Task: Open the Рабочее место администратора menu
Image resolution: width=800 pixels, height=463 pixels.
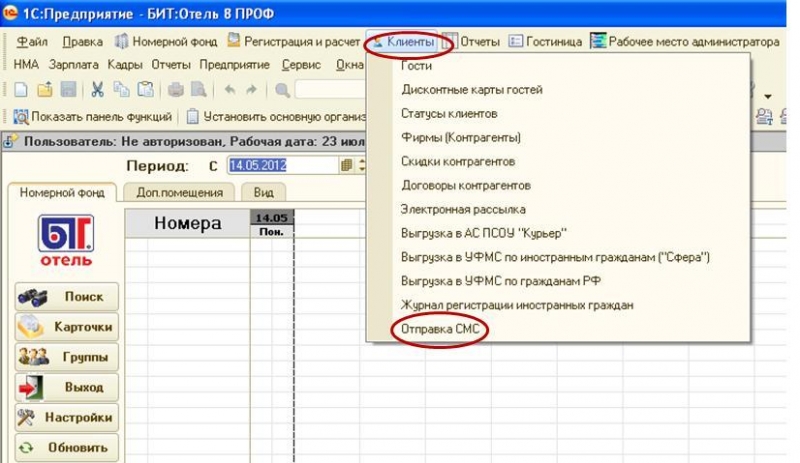Action: [x=684, y=42]
